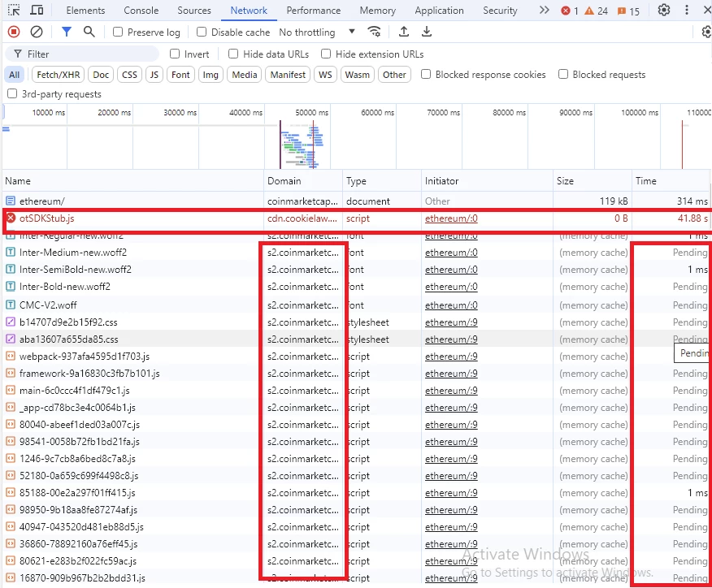This screenshot has width=712, height=588.
Task: Check Hide data URLs
Action: pos(233,54)
